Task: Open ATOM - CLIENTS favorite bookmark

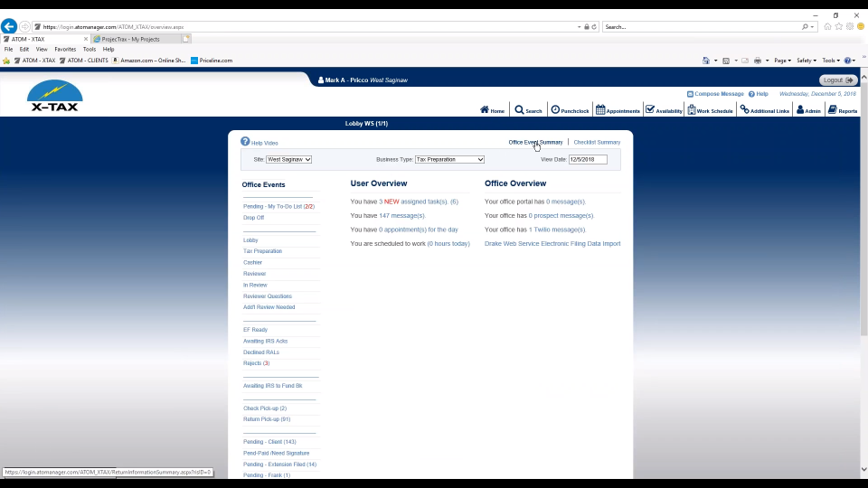Action: pyautogui.click(x=83, y=61)
